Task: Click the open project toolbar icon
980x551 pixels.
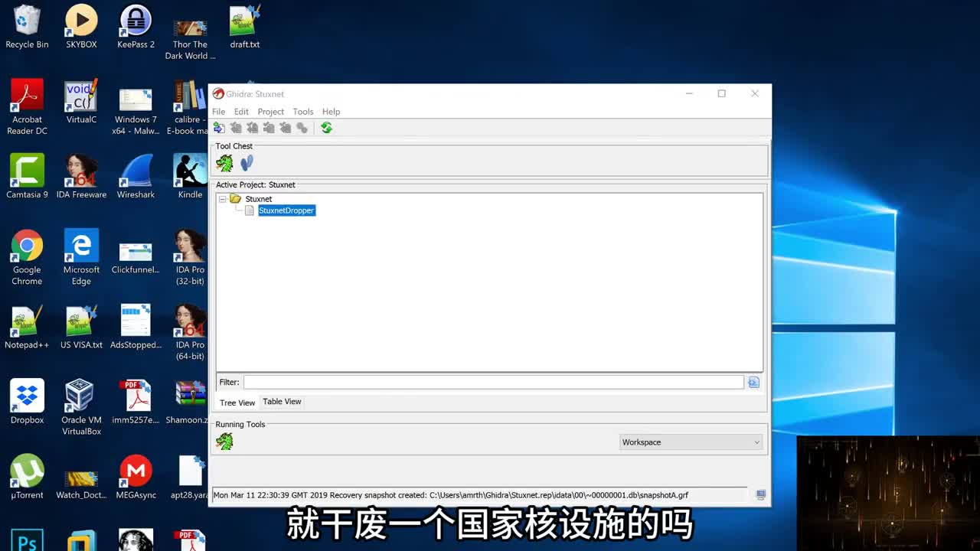Action: pos(219,128)
